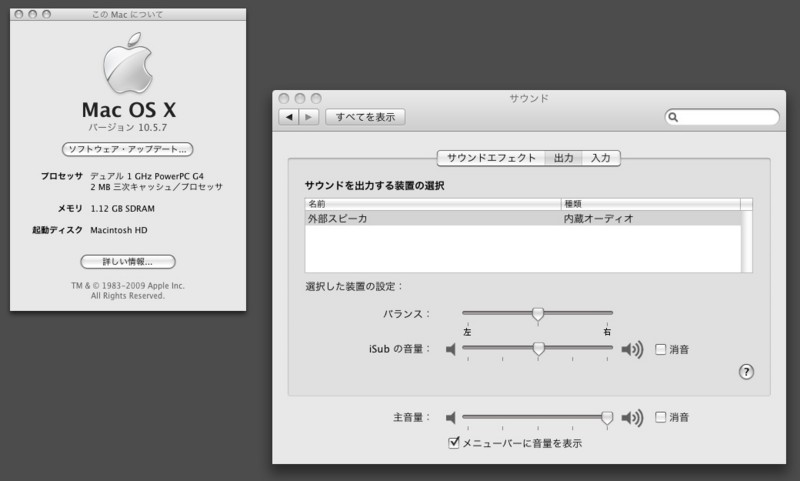Click the Apple logo in この Mac について
This screenshot has width=800, height=481.
point(128,63)
